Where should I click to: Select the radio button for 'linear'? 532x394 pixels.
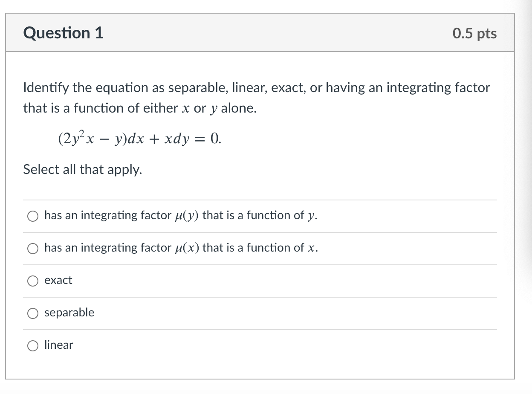click(32, 346)
